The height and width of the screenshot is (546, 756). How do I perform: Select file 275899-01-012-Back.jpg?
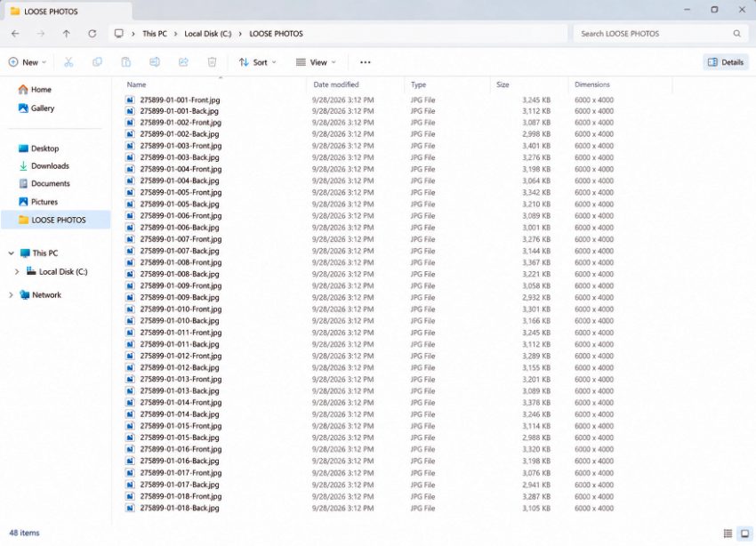[180, 367]
